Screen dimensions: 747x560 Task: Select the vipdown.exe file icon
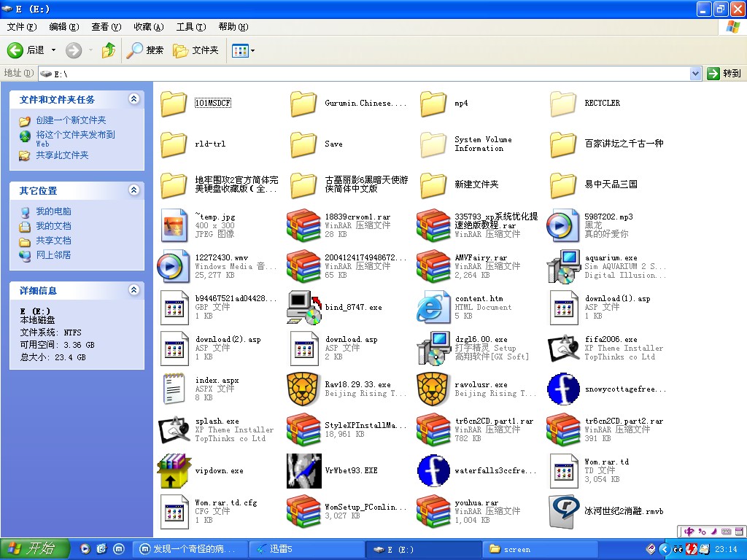coord(174,470)
